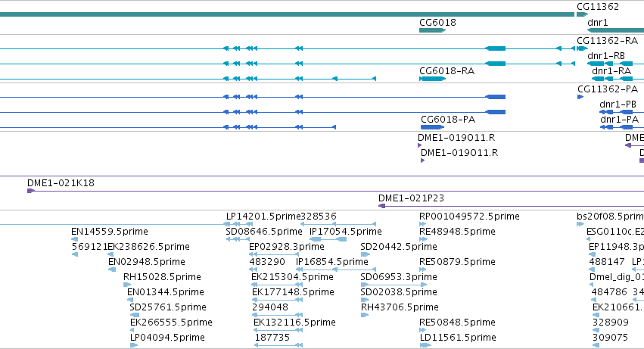
Task: Click the EK177148.5prime EST label
Action: click(x=294, y=293)
